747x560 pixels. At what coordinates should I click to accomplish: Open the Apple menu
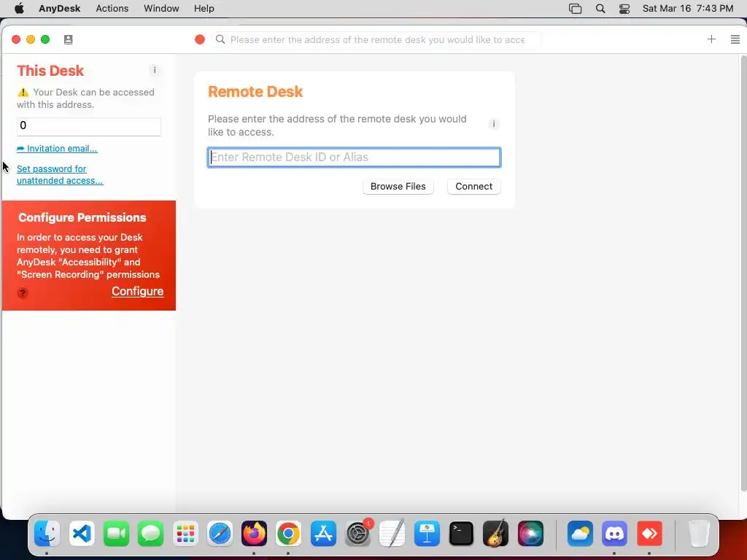tap(19, 9)
